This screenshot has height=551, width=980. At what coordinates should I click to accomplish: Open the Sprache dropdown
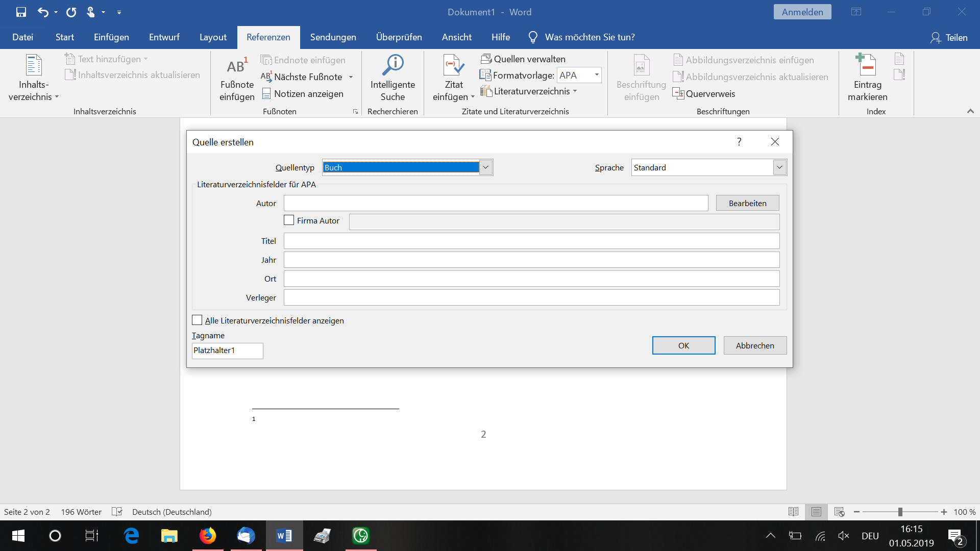(779, 167)
